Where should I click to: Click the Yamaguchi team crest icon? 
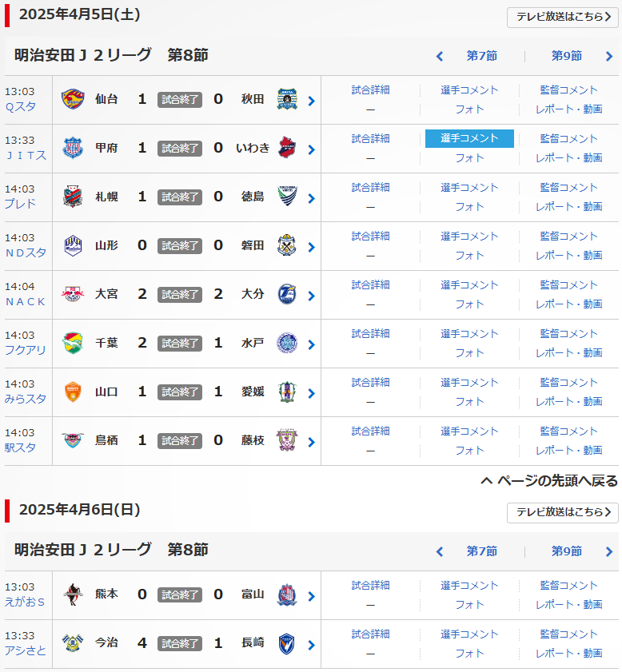pos(73,392)
